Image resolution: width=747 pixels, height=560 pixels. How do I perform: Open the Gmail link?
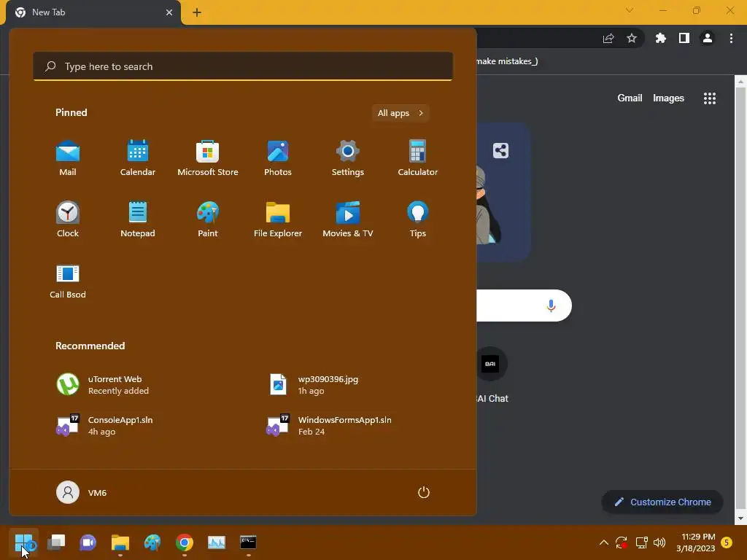tap(630, 98)
